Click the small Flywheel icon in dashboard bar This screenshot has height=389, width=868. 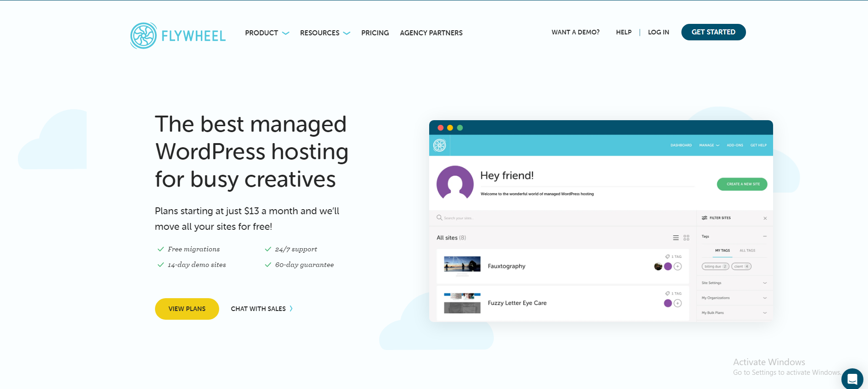pyautogui.click(x=440, y=145)
